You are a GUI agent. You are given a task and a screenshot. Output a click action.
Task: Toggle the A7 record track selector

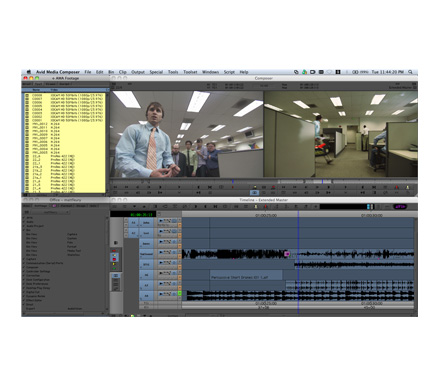point(146,285)
